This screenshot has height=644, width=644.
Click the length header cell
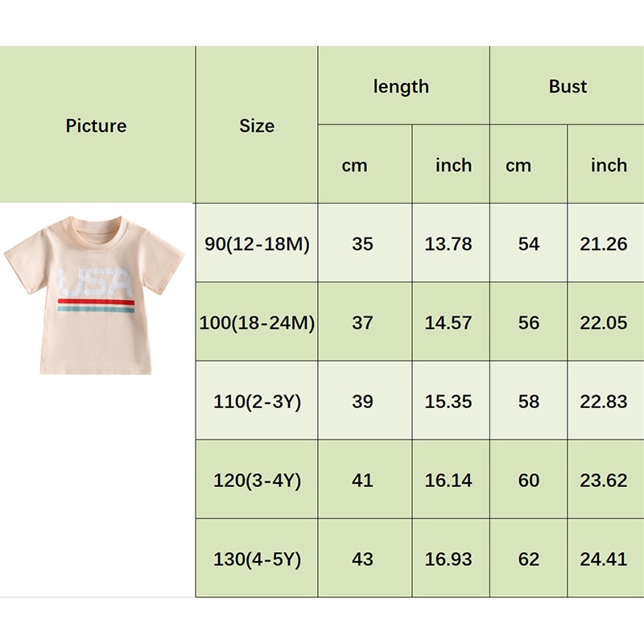coord(402,87)
